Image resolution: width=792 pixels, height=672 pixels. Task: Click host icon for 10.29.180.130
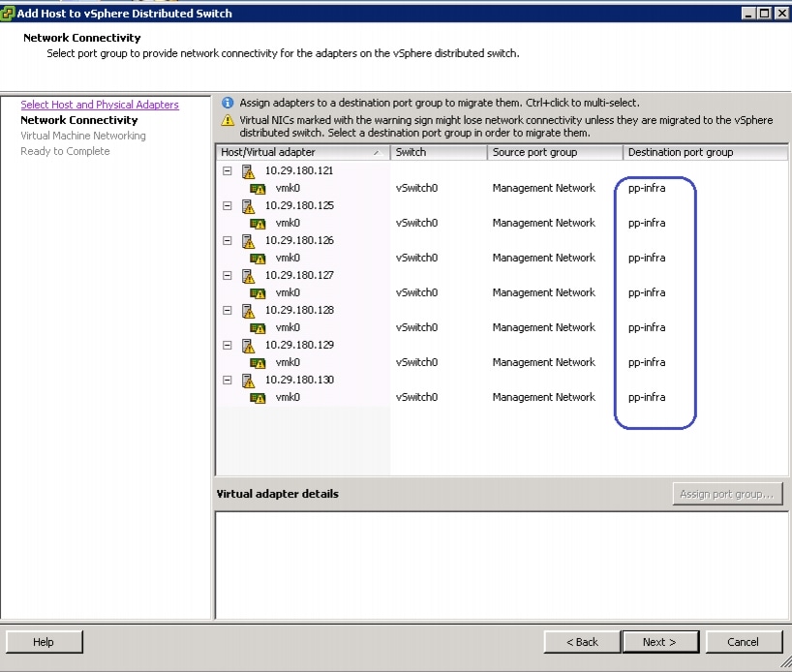click(248, 381)
